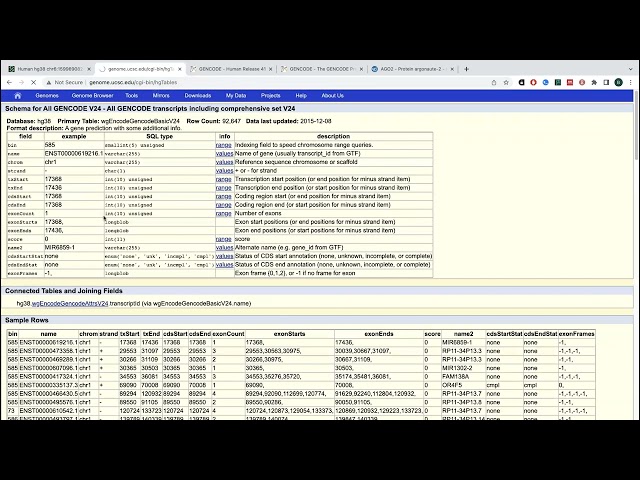The image size is (640, 480).
Task: Click the share page icon in address bar
Action: point(494,82)
